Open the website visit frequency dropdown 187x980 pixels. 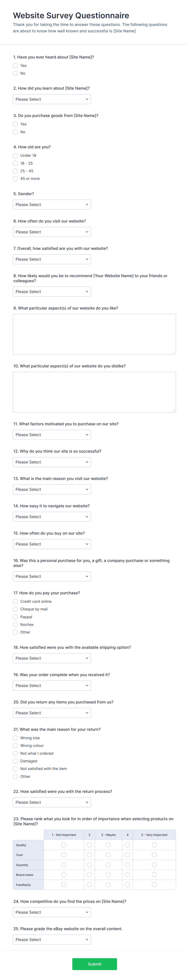[52, 232]
